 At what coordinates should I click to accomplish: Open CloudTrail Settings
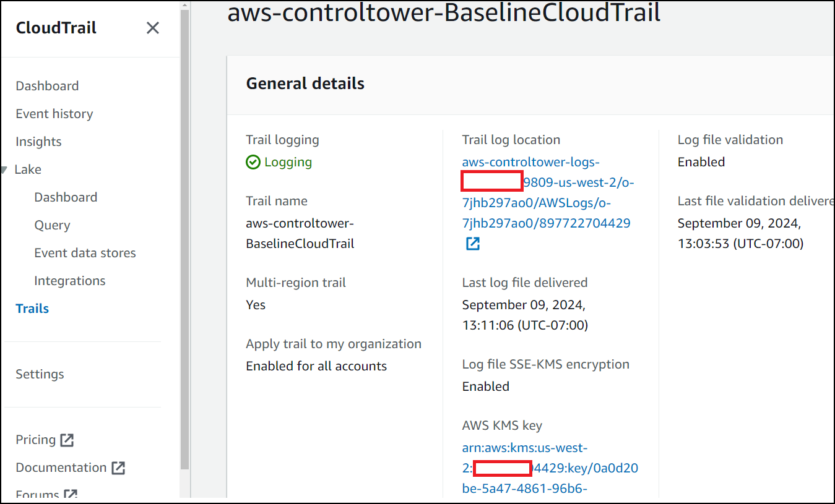(40, 374)
